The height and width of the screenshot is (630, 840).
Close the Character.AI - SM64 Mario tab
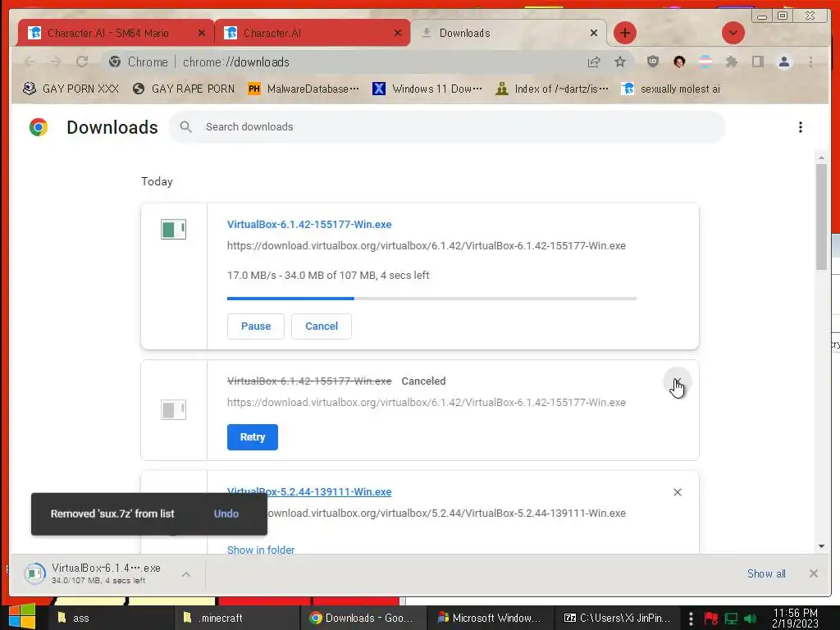click(202, 33)
